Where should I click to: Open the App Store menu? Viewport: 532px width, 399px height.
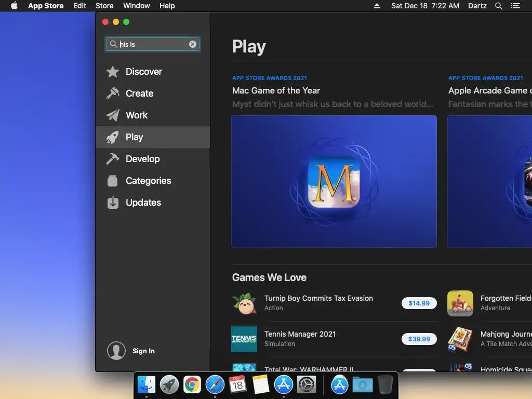[x=46, y=6]
